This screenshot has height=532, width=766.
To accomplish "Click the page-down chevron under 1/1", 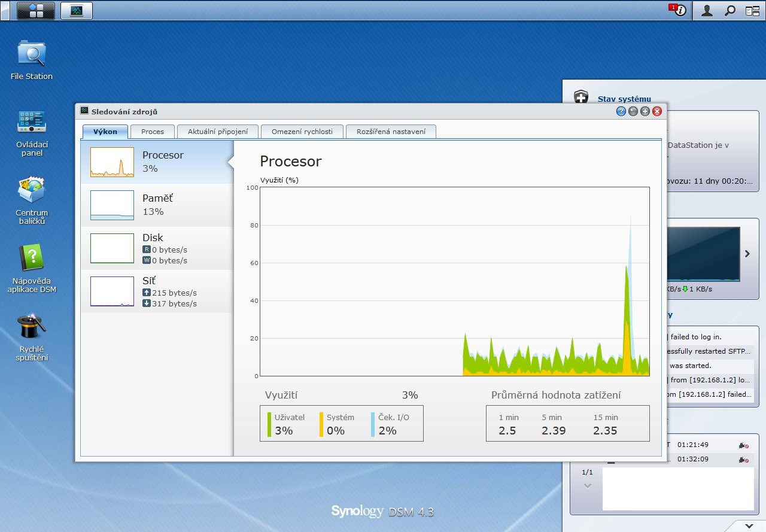I will tap(587, 485).
